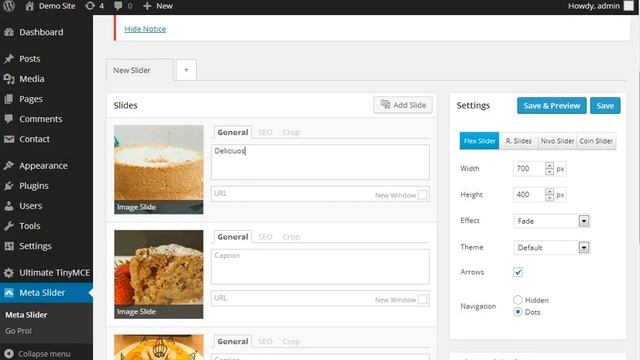The width and height of the screenshot is (640, 360).
Task: Add a new slider with plus tab
Action: (187, 70)
